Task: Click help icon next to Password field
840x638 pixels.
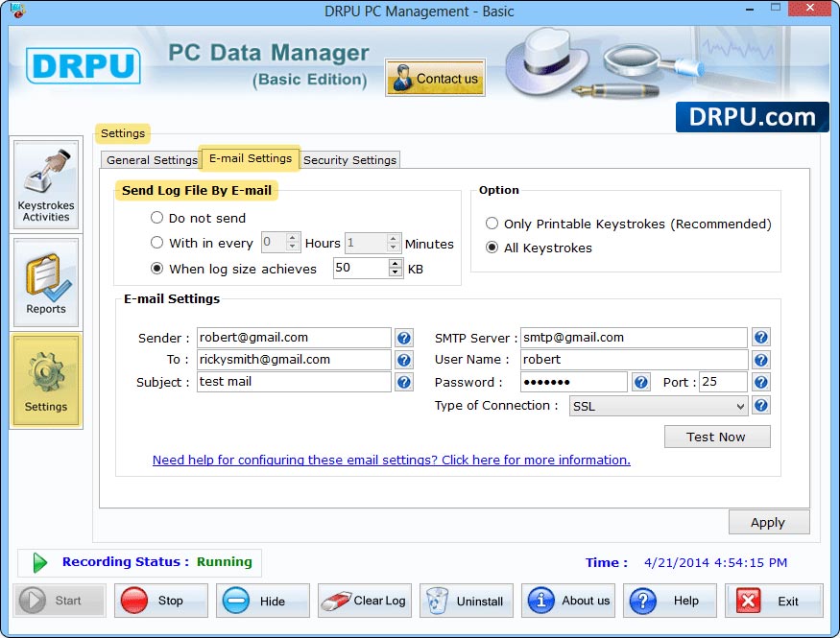Action: point(640,382)
